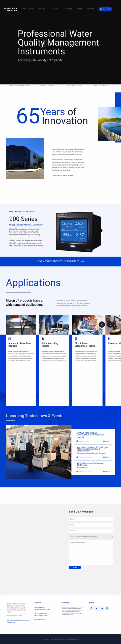The image size is (121, 644).
Task: Open Details for the Myrtle Beach event
Action: (107, 471)
